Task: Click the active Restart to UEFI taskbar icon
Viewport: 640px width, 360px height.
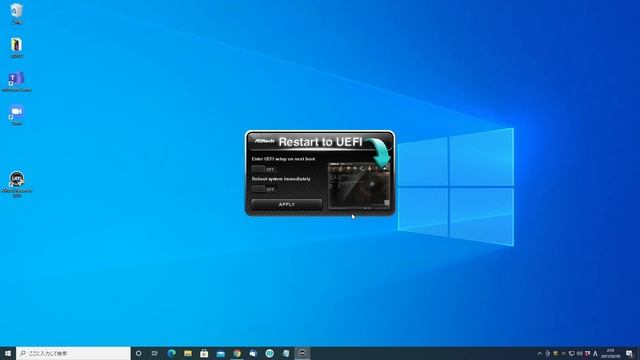Action: point(302,353)
